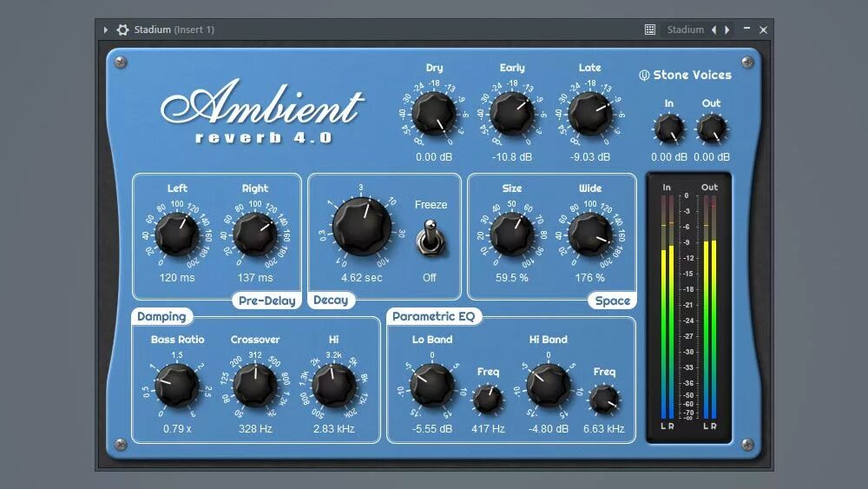Click the 6.63 kHz Freq value

(604, 429)
